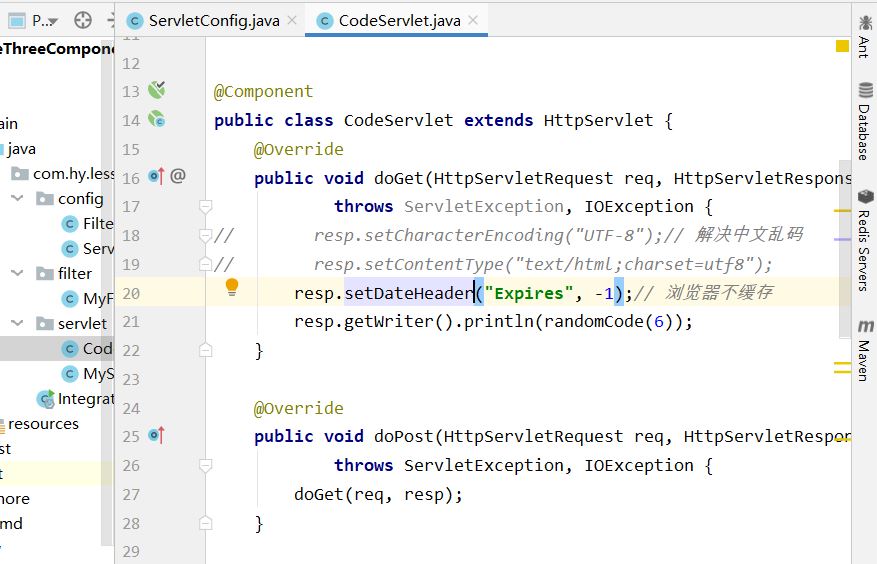Click the editor vertical scrollbar thumb
The width and height of the screenshot is (877, 564).
tap(845, 248)
